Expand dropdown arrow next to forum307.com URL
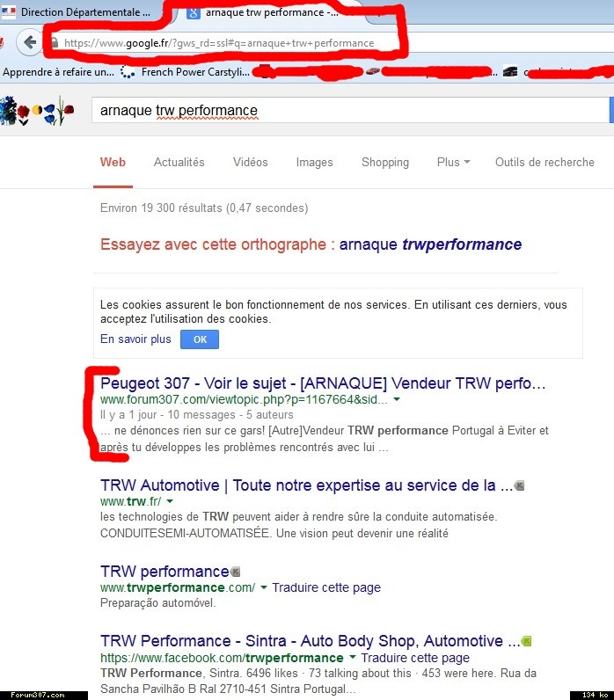Screen dimensions: 614x700 [397, 399]
